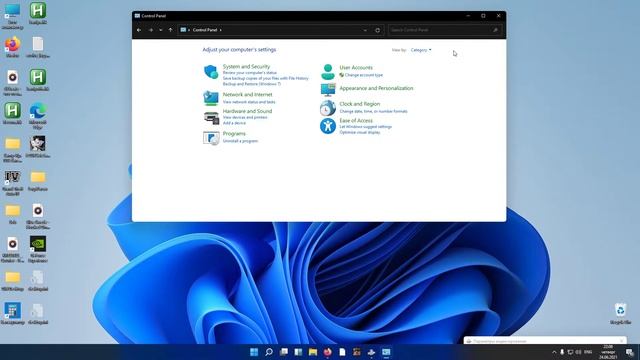
Task: Go back in Control Panel navigation
Action: pyautogui.click(x=139, y=30)
